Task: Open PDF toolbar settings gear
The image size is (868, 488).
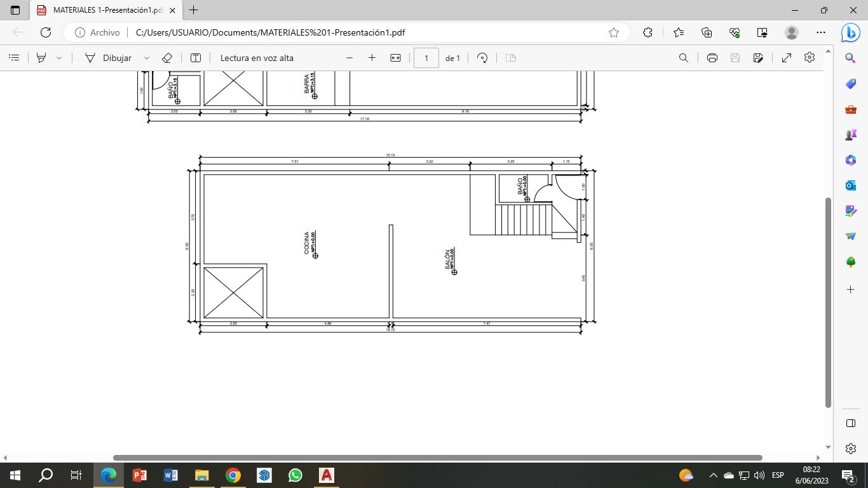Action: pyautogui.click(x=810, y=57)
